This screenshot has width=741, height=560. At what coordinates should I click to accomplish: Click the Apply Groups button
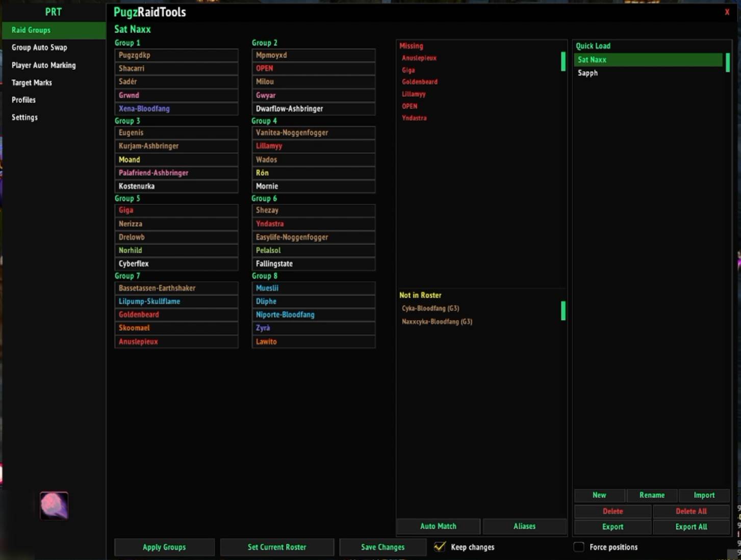[164, 547]
